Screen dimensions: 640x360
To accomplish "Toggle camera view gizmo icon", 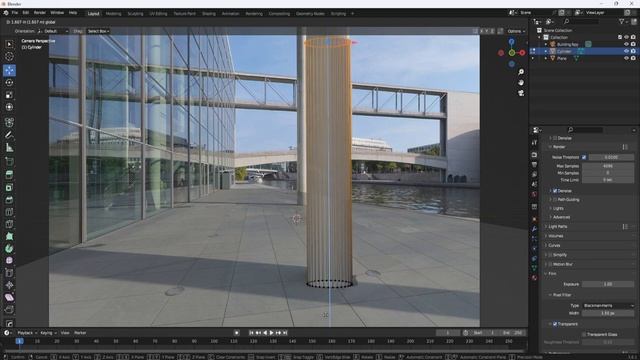I will point(521,93).
